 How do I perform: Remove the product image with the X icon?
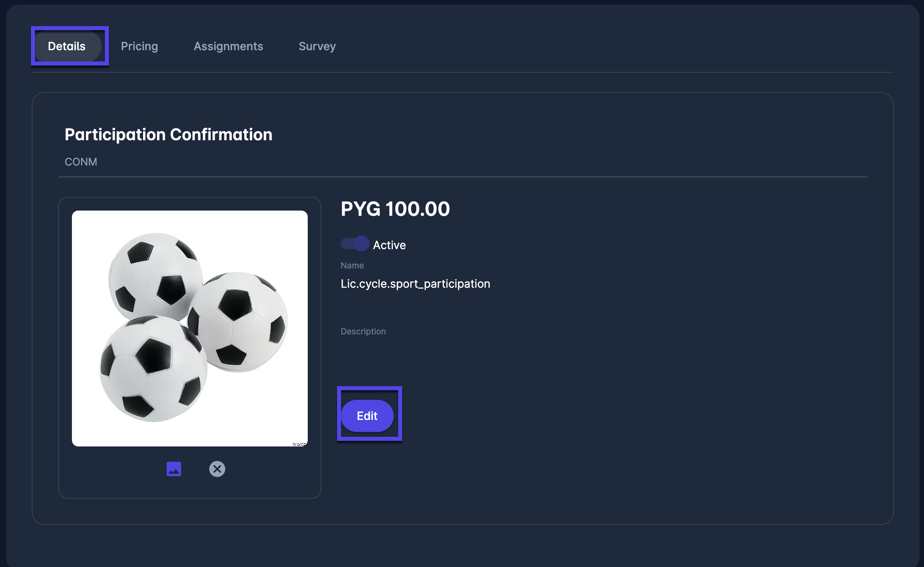coord(217,469)
